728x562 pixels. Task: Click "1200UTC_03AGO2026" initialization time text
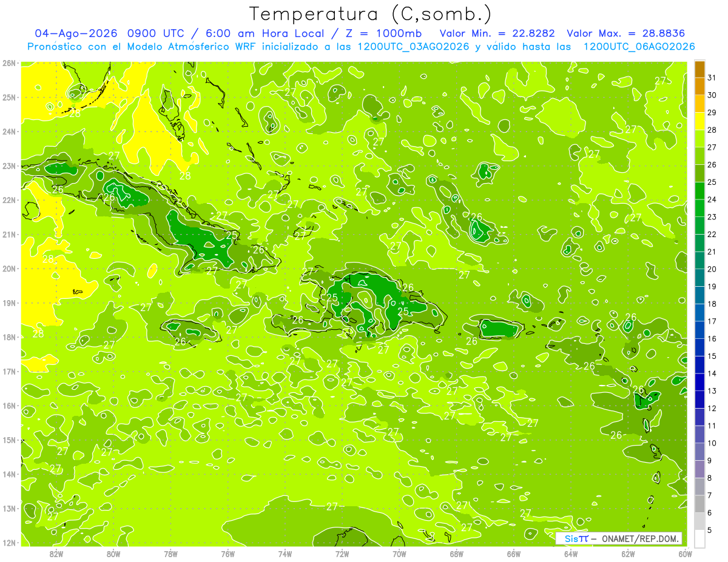pyautogui.click(x=414, y=47)
